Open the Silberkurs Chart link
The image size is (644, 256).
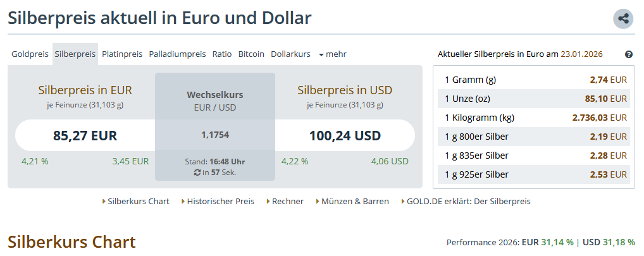[x=139, y=202]
